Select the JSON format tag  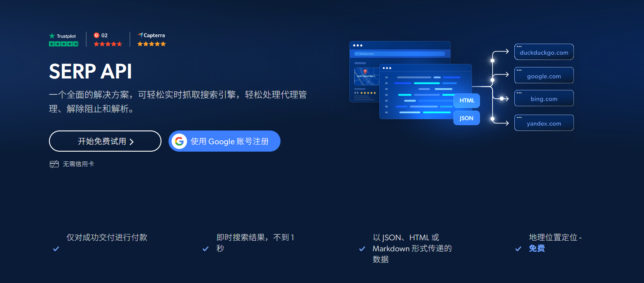pos(466,118)
